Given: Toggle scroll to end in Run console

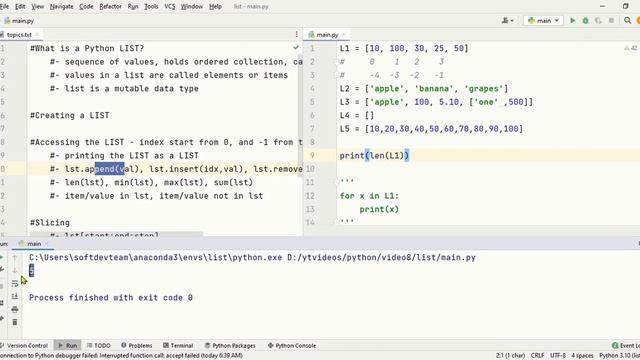Looking at the screenshot, I should tap(15, 296).
